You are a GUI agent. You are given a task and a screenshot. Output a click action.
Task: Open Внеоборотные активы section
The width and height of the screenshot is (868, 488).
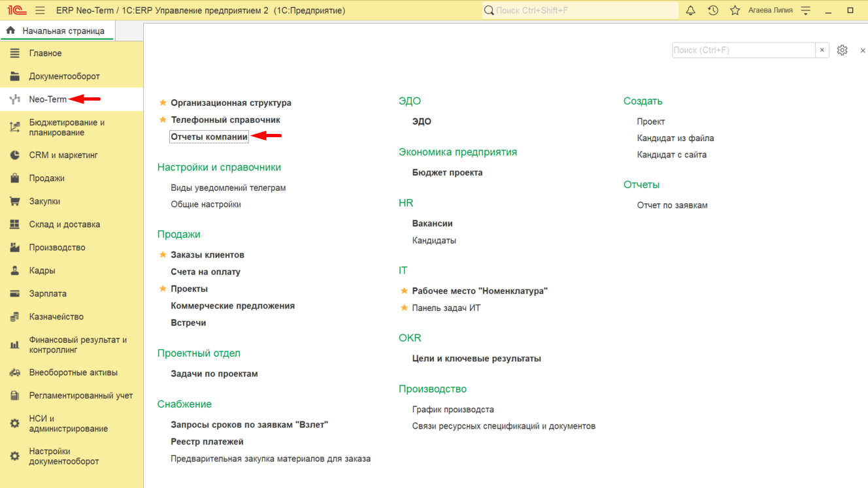pos(71,372)
